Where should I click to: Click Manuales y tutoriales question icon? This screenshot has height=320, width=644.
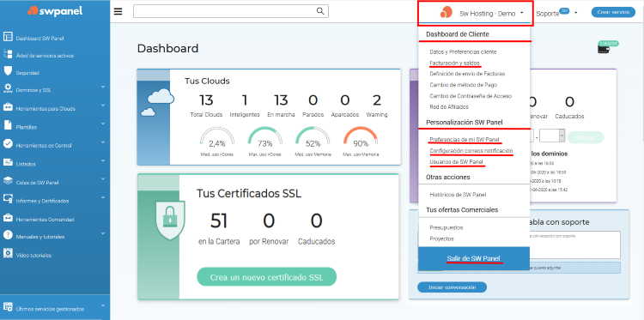[x=8, y=235]
